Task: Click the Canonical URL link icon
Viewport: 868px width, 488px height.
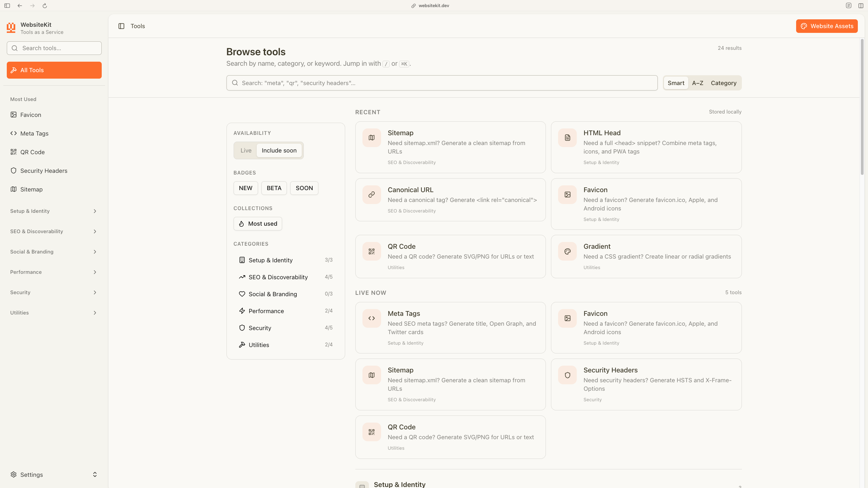Action: (371, 194)
